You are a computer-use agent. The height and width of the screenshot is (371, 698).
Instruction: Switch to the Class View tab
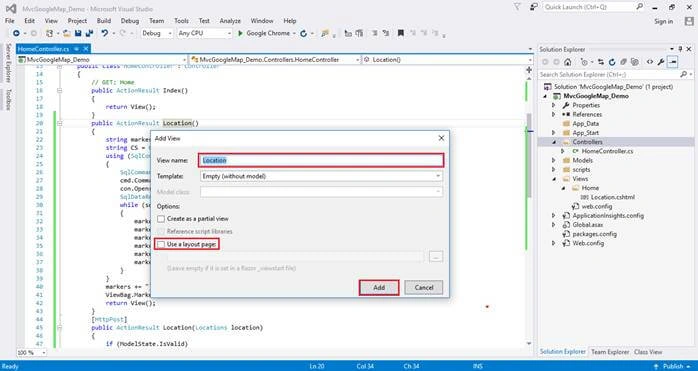coord(648,352)
